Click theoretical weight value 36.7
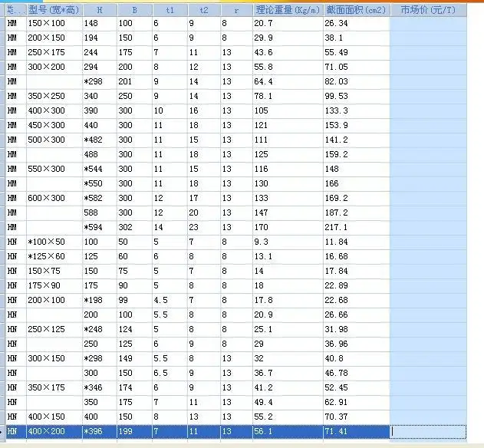The image size is (484, 448). click(x=263, y=373)
